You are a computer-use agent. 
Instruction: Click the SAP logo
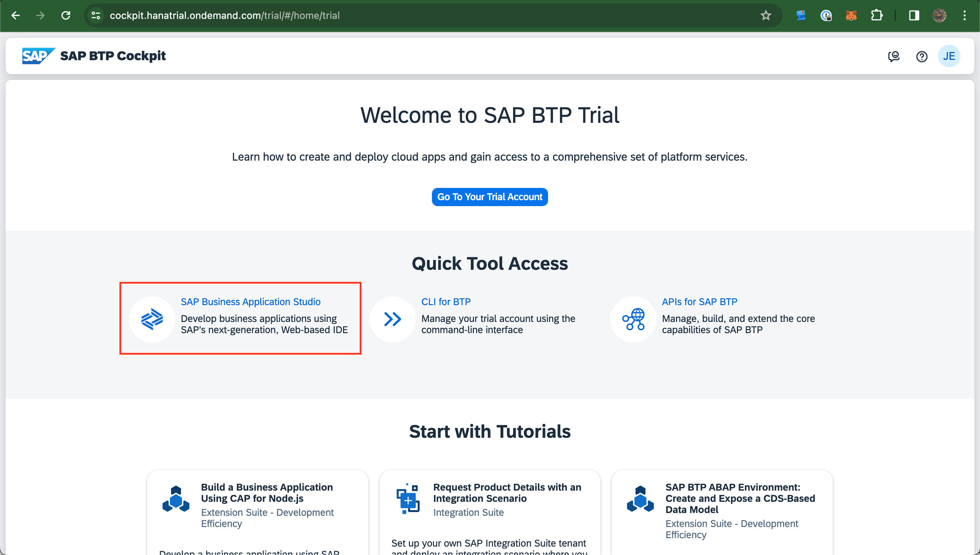pyautogui.click(x=38, y=56)
